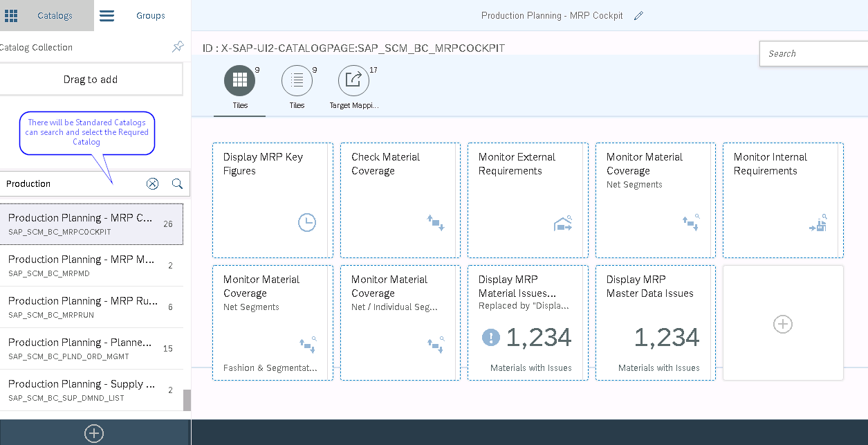Click the magnifier search icon in catalog filter
Viewport: 868px width, 445px height.
[x=177, y=183]
